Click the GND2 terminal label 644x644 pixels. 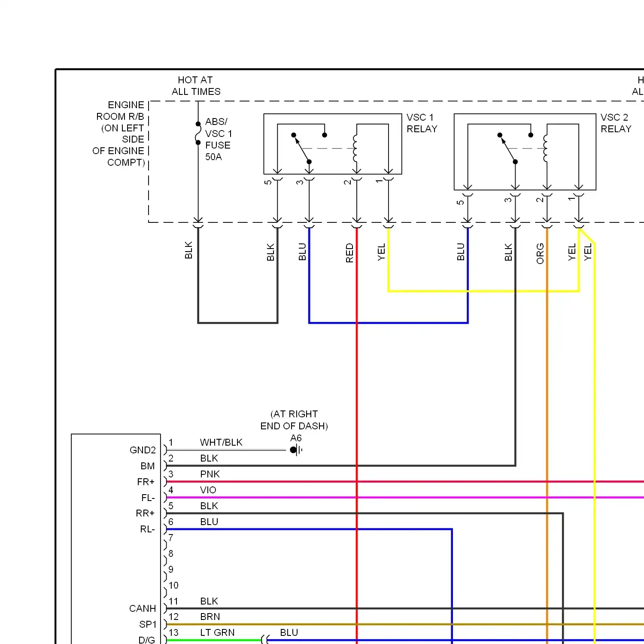point(143,450)
